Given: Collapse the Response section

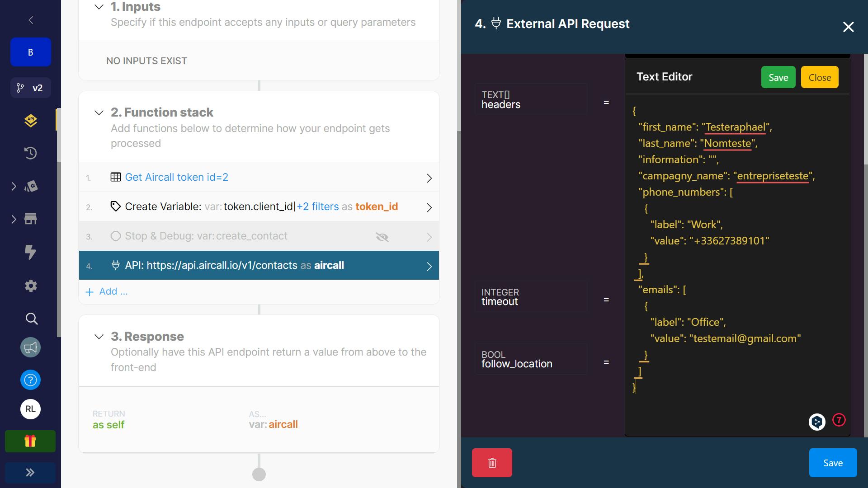Looking at the screenshot, I should click(99, 337).
